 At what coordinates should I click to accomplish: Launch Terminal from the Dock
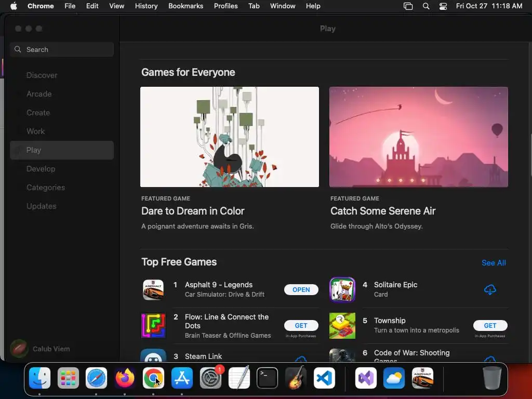click(x=268, y=378)
